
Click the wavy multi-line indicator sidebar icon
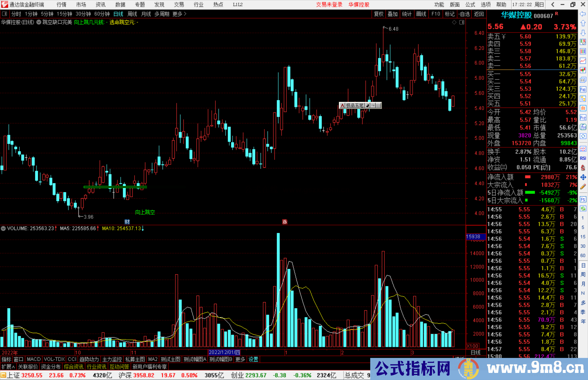coord(583,149)
